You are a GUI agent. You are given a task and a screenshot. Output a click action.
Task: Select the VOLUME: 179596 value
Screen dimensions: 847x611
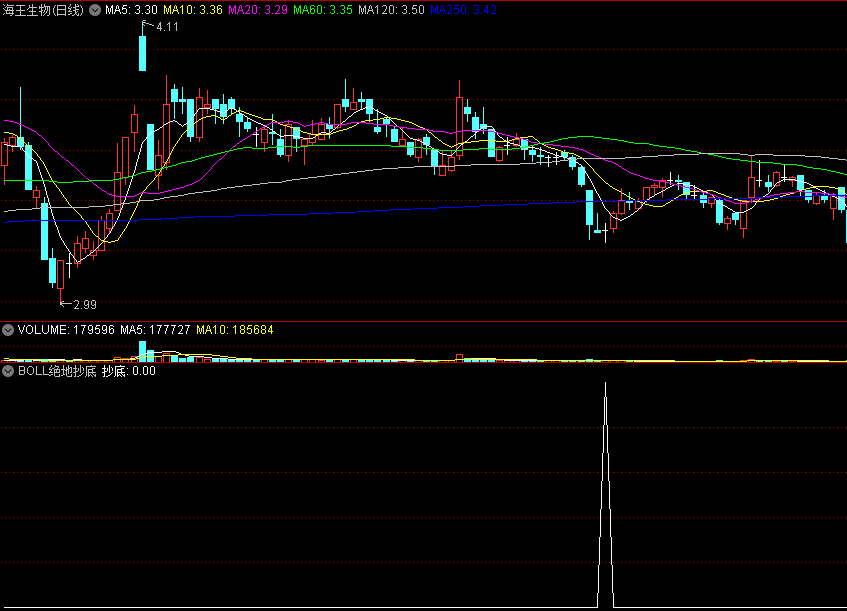click(x=66, y=330)
